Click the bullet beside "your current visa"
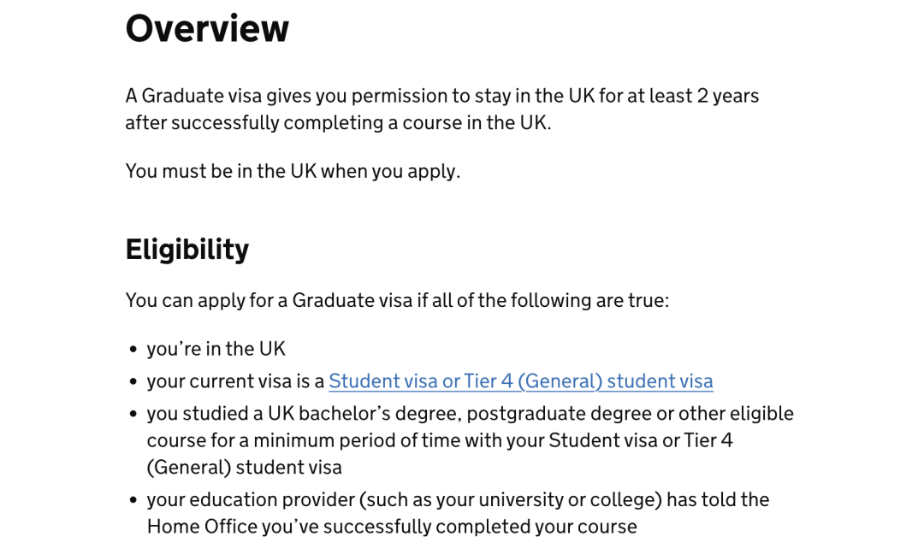Image resolution: width=924 pixels, height=560 pixels. pyautogui.click(x=133, y=382)
